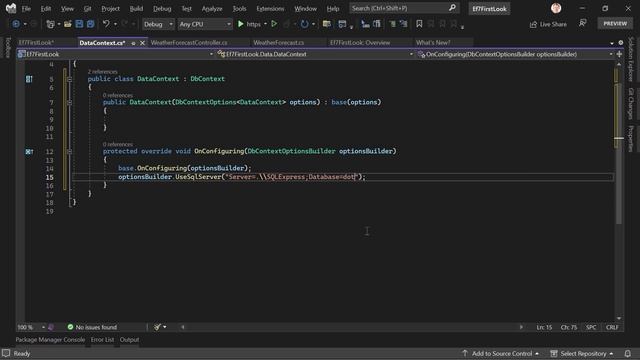640x360 pixels.
Task: Click the user account avatar
Action: (556, 8)
